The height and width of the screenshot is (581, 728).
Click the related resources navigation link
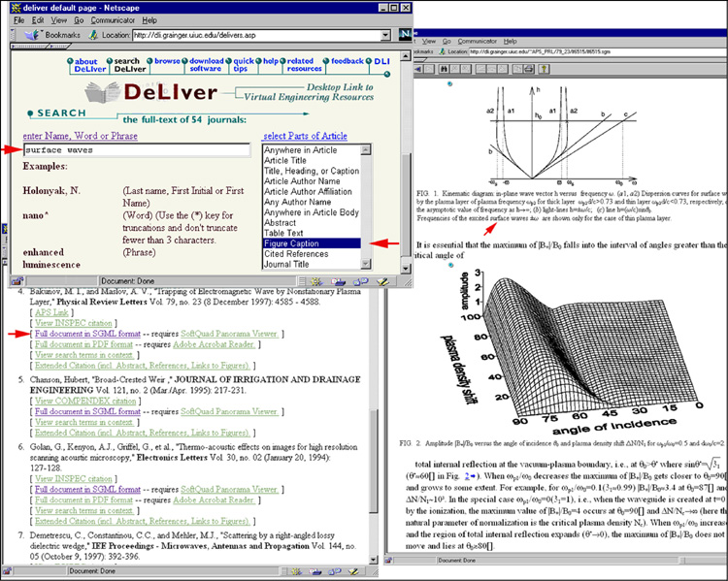pos(304,65)
